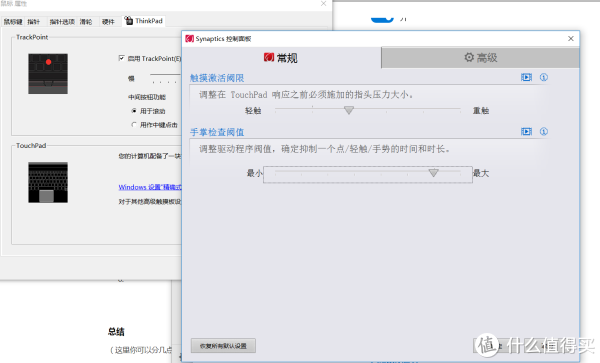
Task: Open the 指针选项 tab in Mouse Properties
Action: coord(62,22)
